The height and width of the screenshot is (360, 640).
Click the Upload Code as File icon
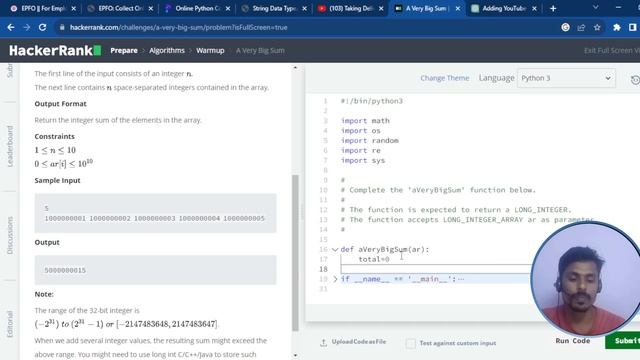pyautogui.click(x=323, y=342)
